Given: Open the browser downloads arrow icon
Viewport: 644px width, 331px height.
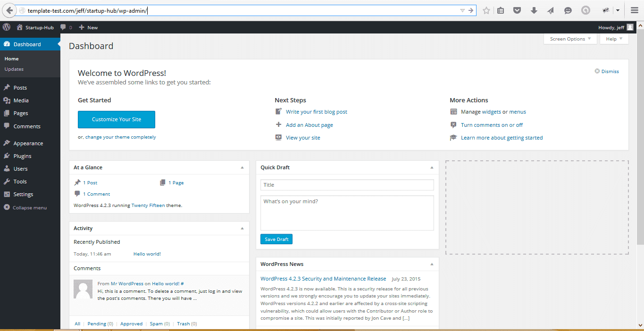Looking at the screenshot, I should (534, 10).
